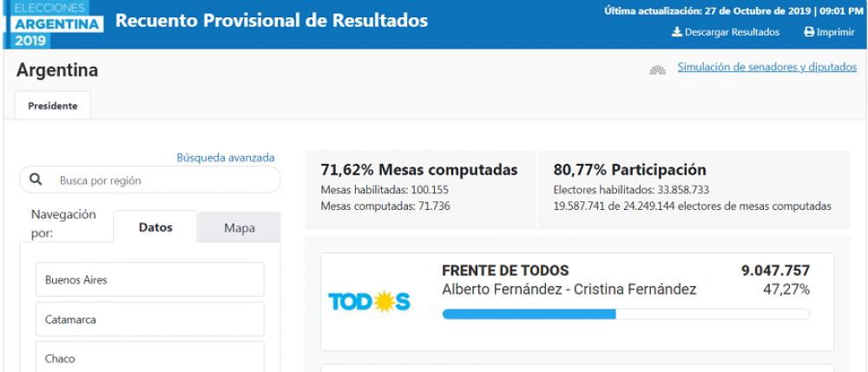Click the Frente de Todos candidate names

click(569, 289)
